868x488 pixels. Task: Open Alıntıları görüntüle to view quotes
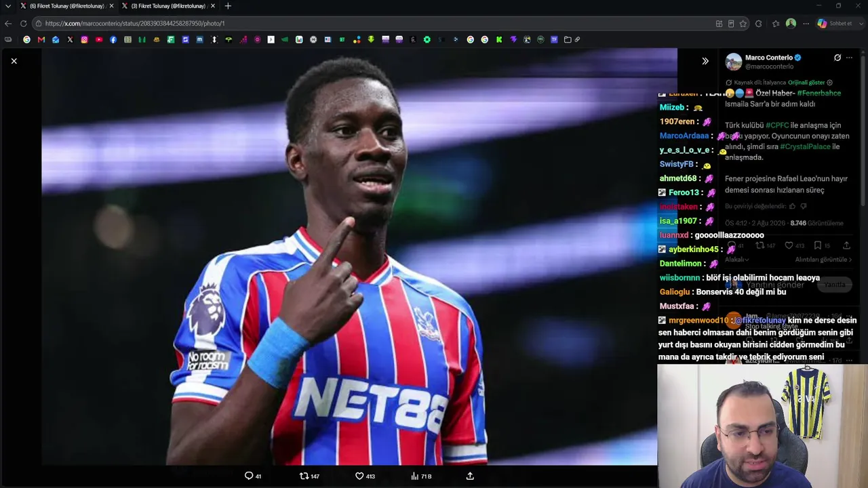click(x=823, y=260)
